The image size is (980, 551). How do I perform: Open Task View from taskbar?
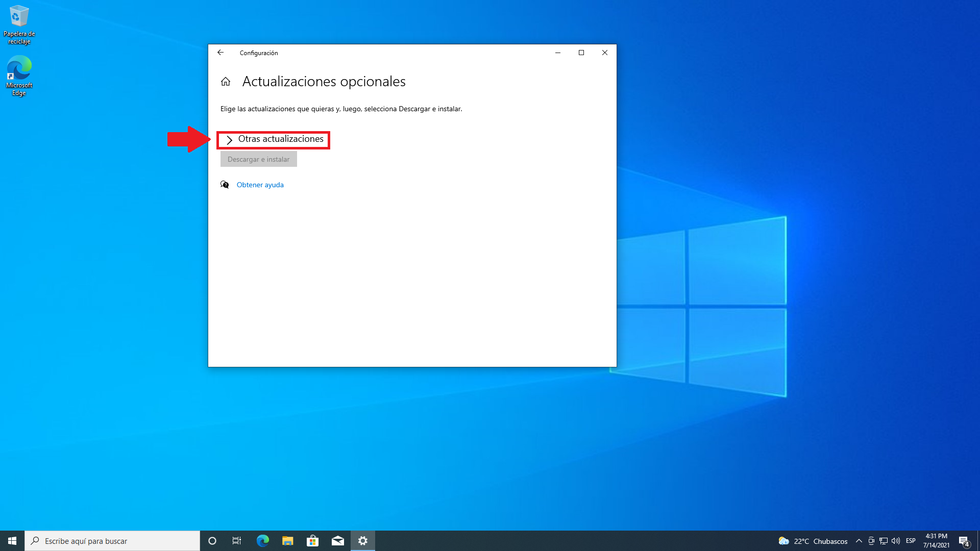click(x=237, y=541)
